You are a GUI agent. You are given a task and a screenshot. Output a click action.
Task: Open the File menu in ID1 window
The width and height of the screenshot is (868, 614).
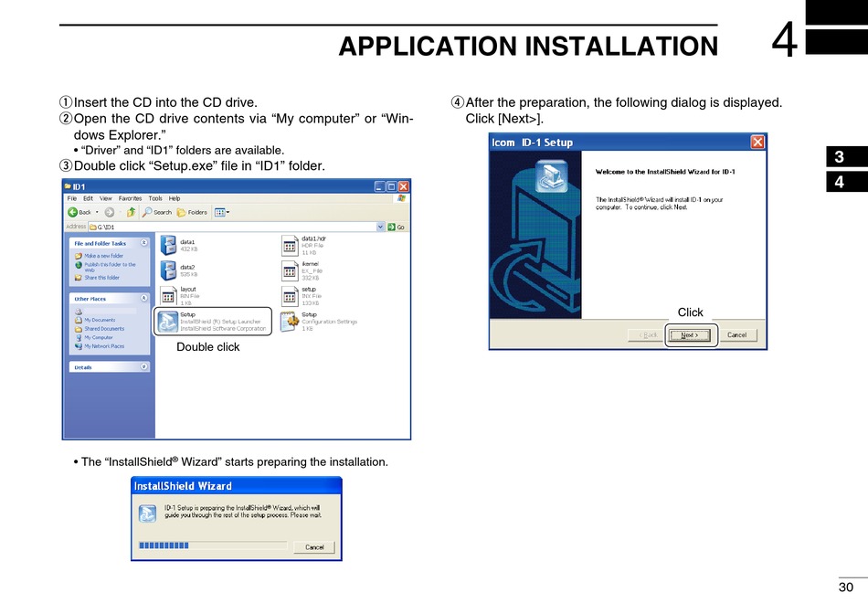pyautogui.click(x=72, y=198)
